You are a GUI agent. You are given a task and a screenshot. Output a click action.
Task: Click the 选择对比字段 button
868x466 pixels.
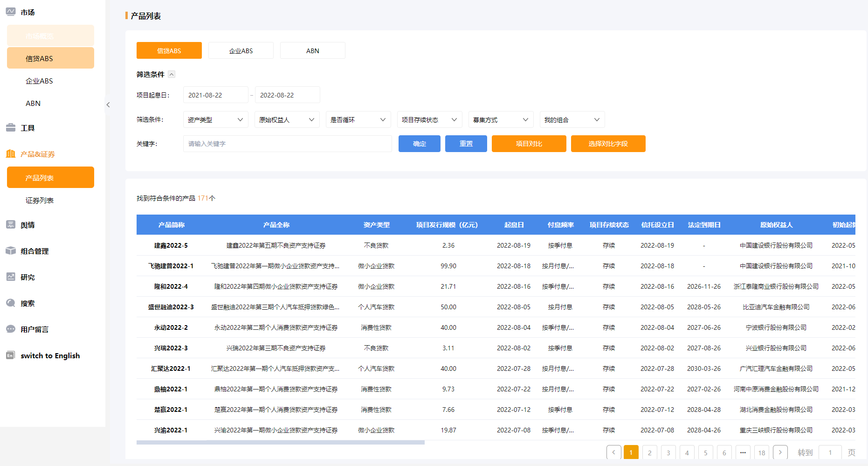point(608,144)
